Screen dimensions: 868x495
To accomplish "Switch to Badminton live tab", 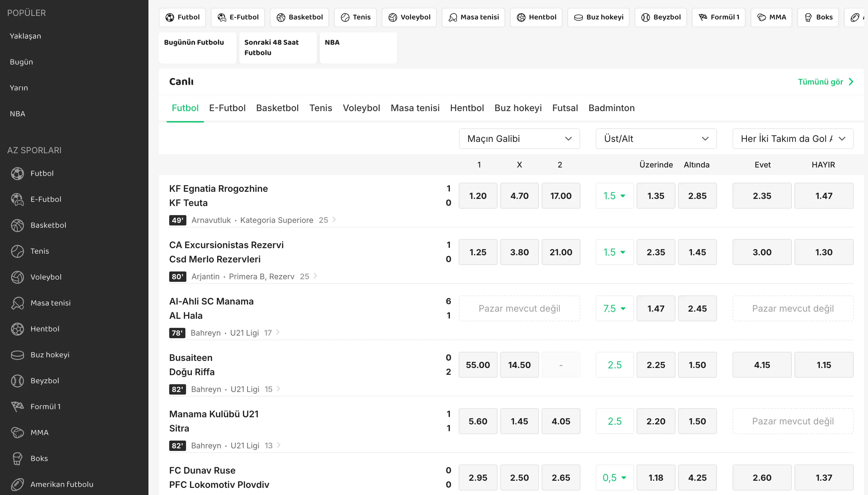I will click(611, 108).
